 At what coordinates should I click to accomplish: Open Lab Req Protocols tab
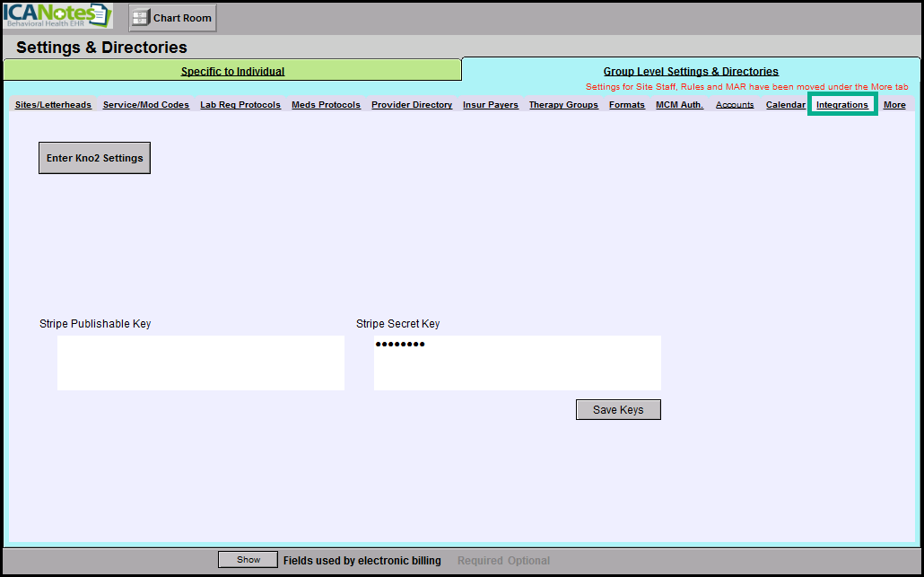click(240, 105)
